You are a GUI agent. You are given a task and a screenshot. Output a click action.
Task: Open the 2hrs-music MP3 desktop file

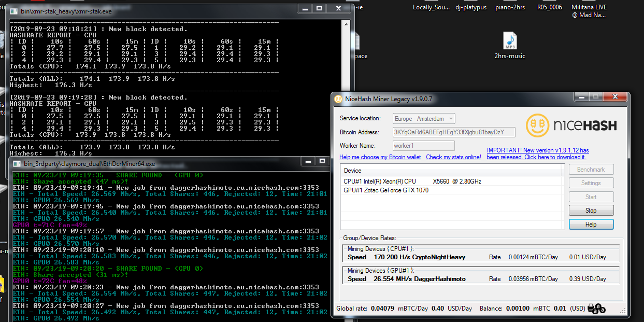(x=510, y=41)
